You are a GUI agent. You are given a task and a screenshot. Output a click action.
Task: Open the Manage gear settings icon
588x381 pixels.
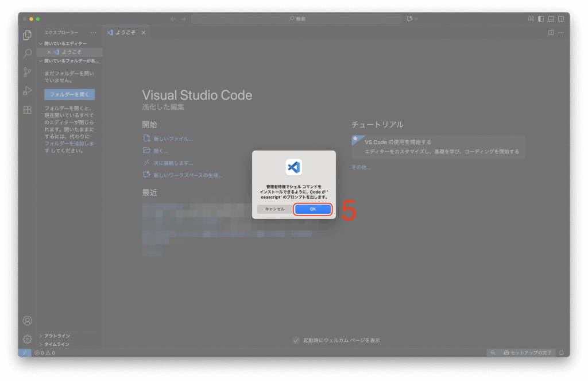[x=27, y=339]
